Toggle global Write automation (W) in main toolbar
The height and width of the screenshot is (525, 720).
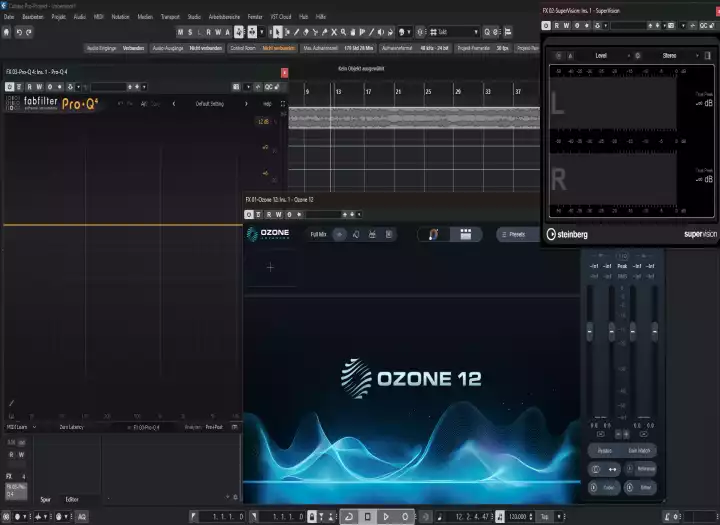click(218, 32)
